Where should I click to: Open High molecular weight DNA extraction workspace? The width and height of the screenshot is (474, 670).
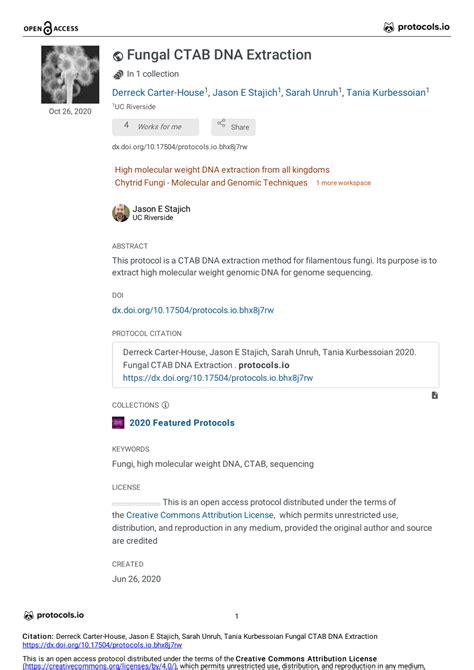coord(222,170)
